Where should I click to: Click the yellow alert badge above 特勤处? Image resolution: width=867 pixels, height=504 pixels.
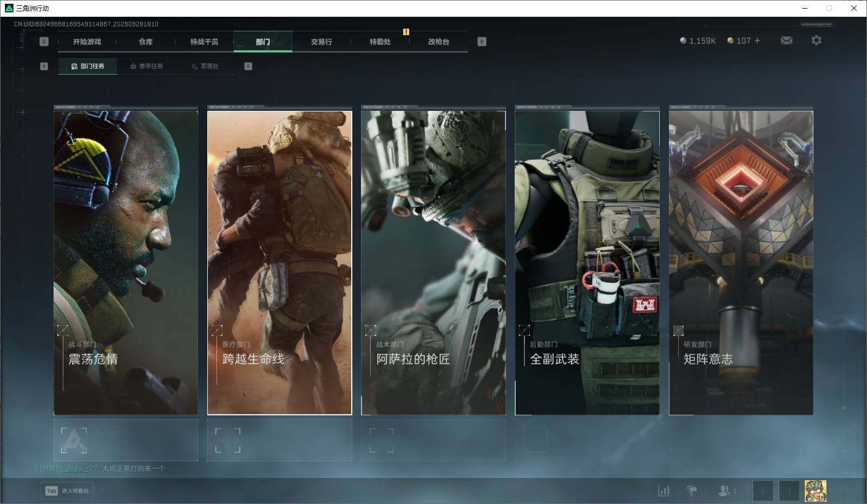tap(406, 32)
